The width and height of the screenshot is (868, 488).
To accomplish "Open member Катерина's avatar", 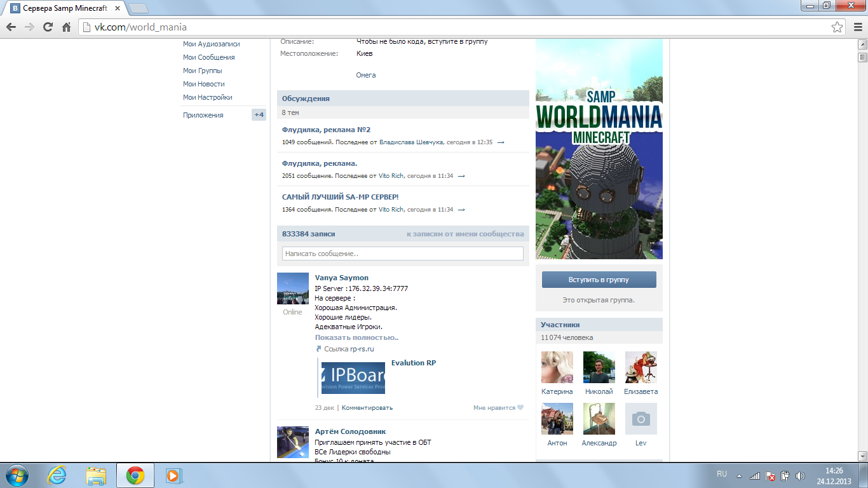I will pyautogui.click(x=557, y=367).
